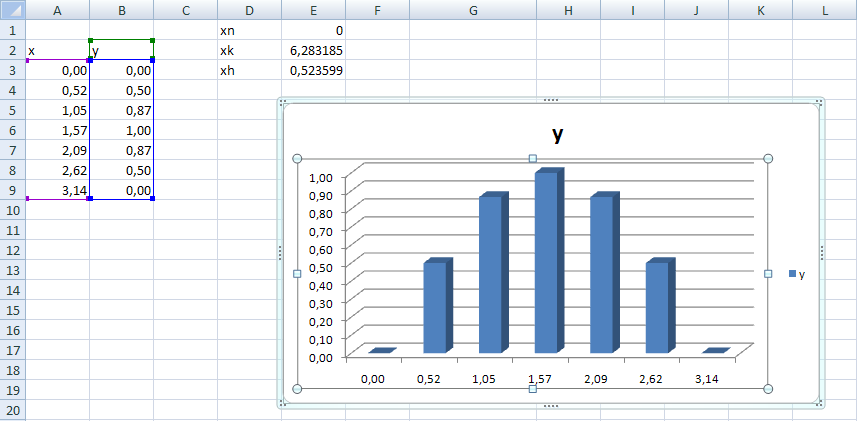Select row 15 header
The image size is (857, 421).
point(13,310)
